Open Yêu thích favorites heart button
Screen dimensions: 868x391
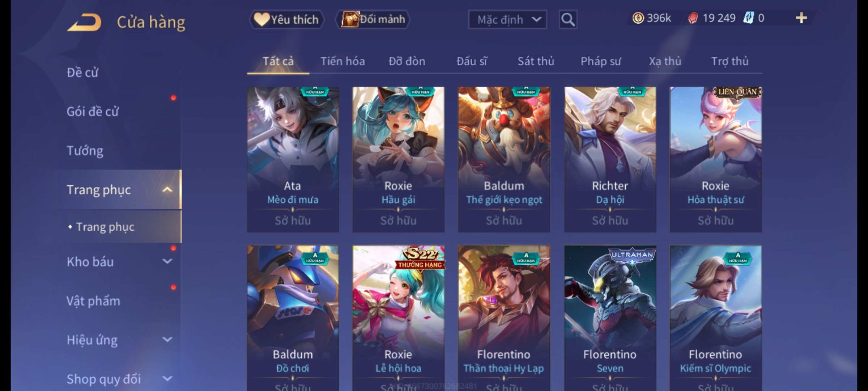(286, 20)
